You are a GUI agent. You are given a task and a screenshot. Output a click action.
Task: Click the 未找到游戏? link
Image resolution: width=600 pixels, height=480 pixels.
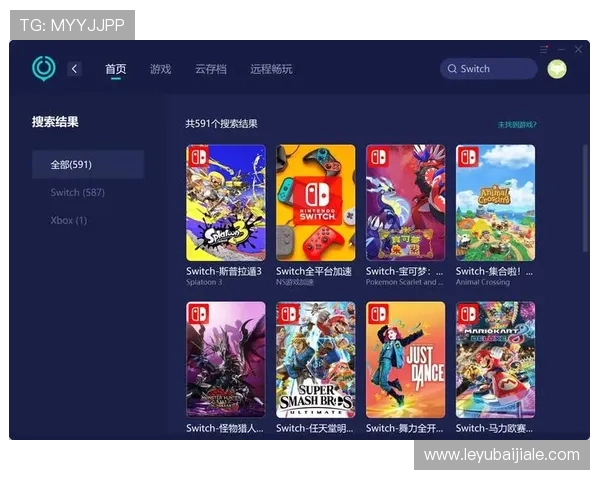[x=517, y=125]
